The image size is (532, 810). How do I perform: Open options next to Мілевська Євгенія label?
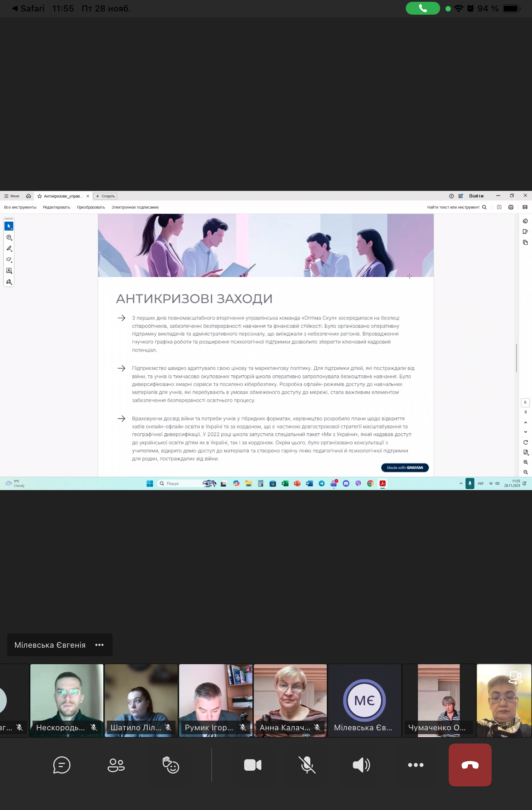pos(99,645)
